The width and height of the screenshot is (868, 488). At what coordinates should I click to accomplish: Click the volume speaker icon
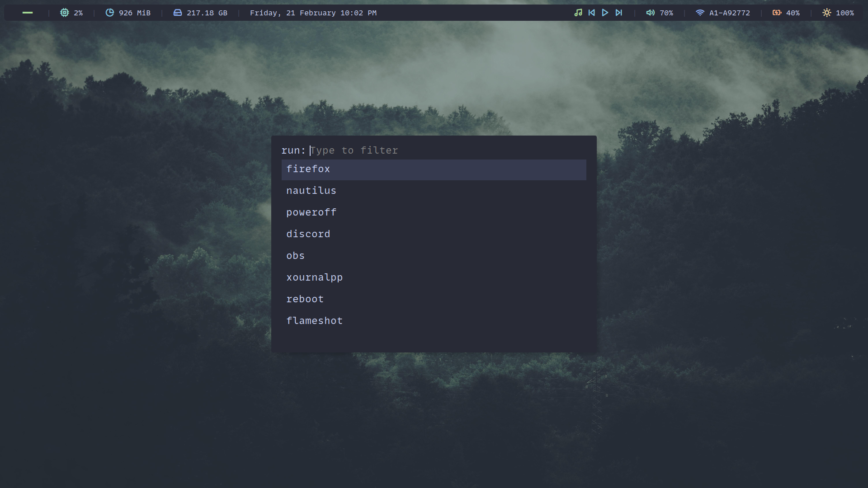tap(650, 13)
